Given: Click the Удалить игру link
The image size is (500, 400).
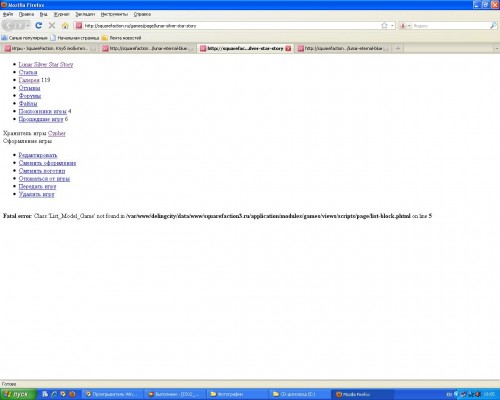Looking at the screenshot, I should [x=36, y=194].
